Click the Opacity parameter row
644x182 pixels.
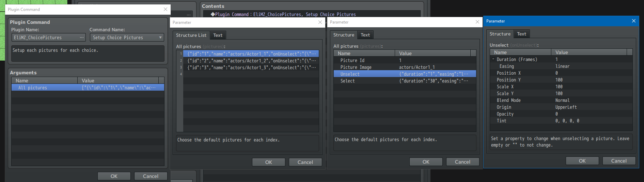coord(561,114)
